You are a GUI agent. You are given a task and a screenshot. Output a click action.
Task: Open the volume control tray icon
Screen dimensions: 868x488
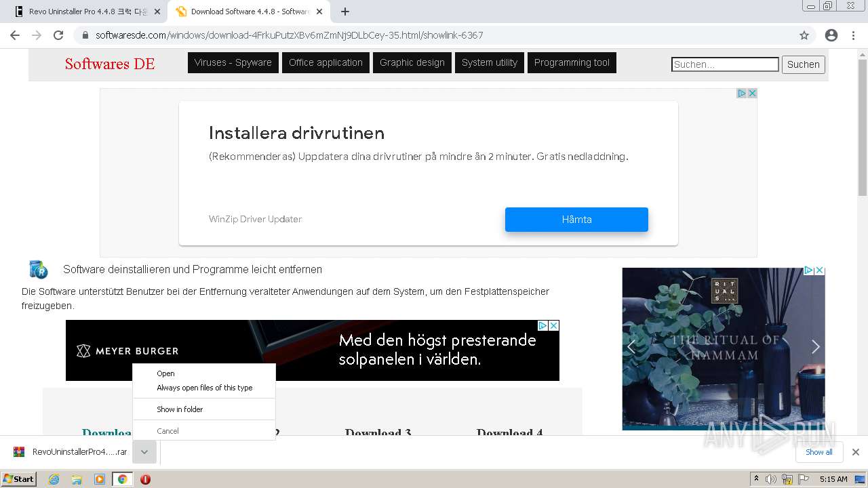click(x=771, y=479)
